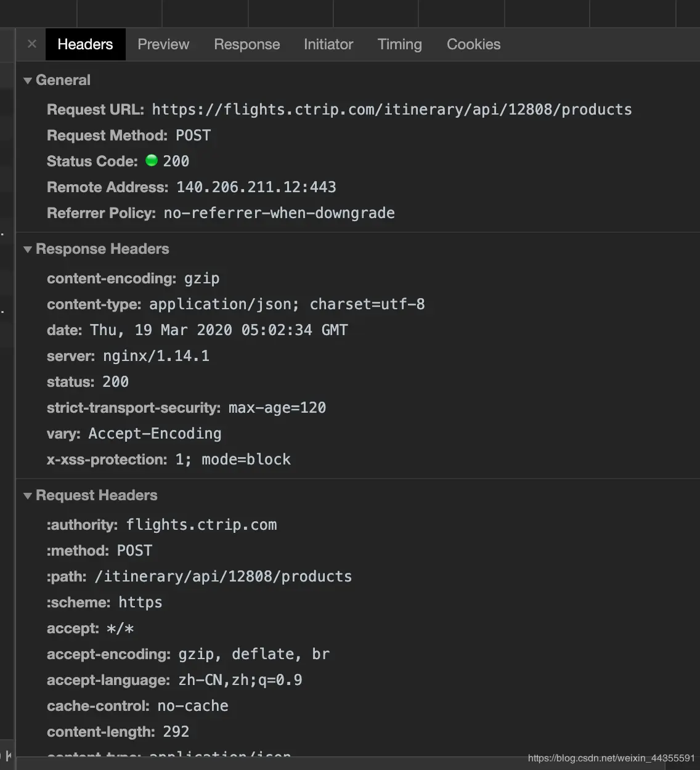Image resolution: width=700 pixels, height=770 pixels.
Task: Collapse the Request Headers section
Action: 28,496
